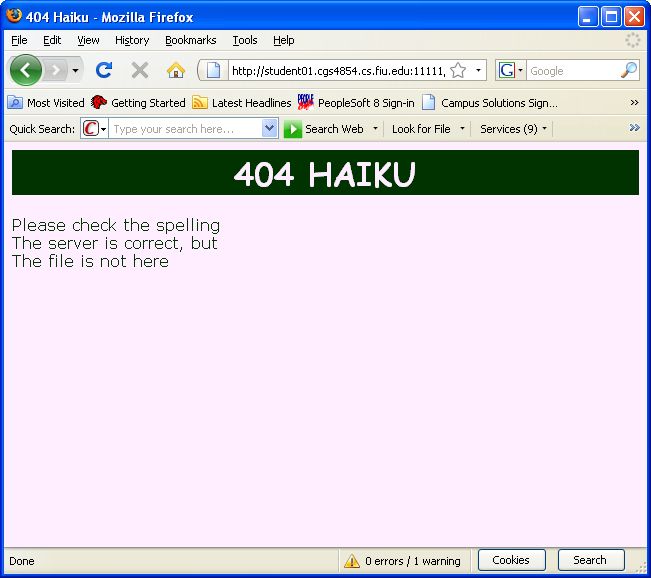The image size is (651, 578).
Task: Open the PeopleSoft 8 Sign-in bookmark
Action: pyautogui.click(x=356, y=103)
